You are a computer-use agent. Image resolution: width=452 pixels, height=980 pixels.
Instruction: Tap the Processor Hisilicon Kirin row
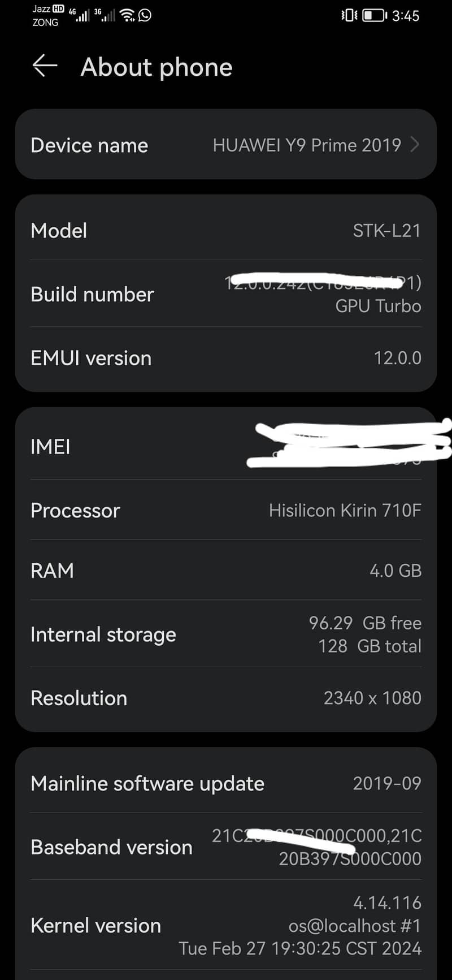coord(226,510)
